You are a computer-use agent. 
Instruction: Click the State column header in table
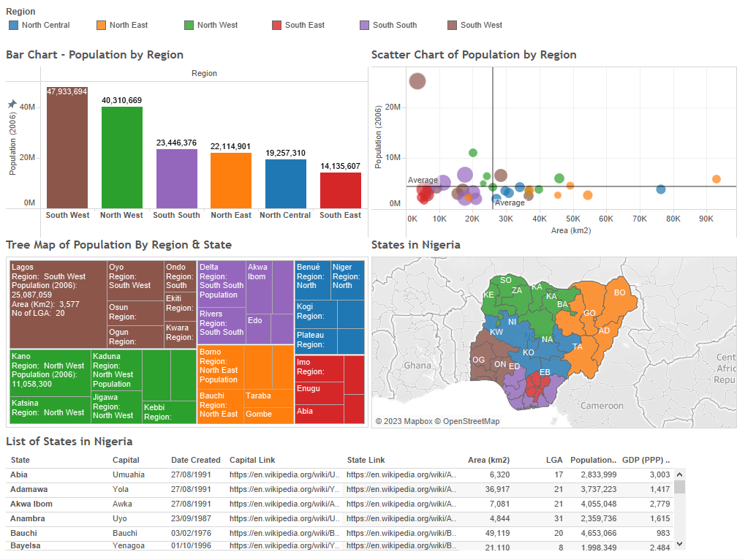[x=20, y=460]
